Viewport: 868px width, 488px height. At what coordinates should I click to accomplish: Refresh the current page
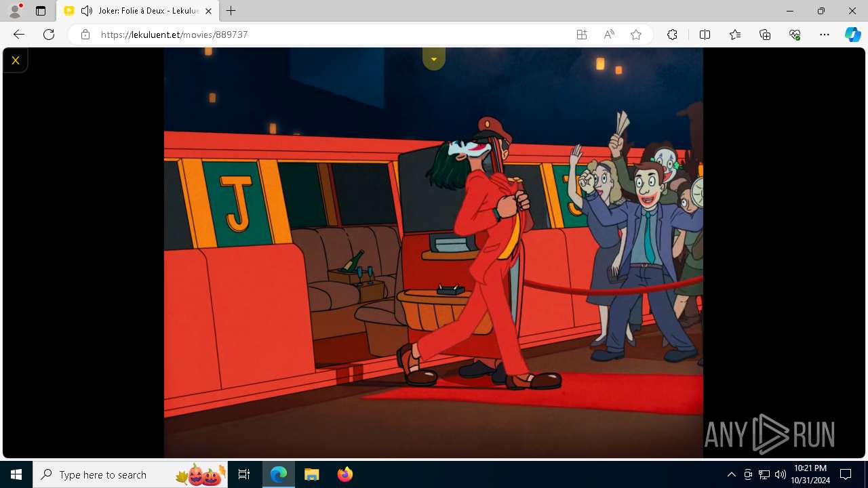point(49,35)
